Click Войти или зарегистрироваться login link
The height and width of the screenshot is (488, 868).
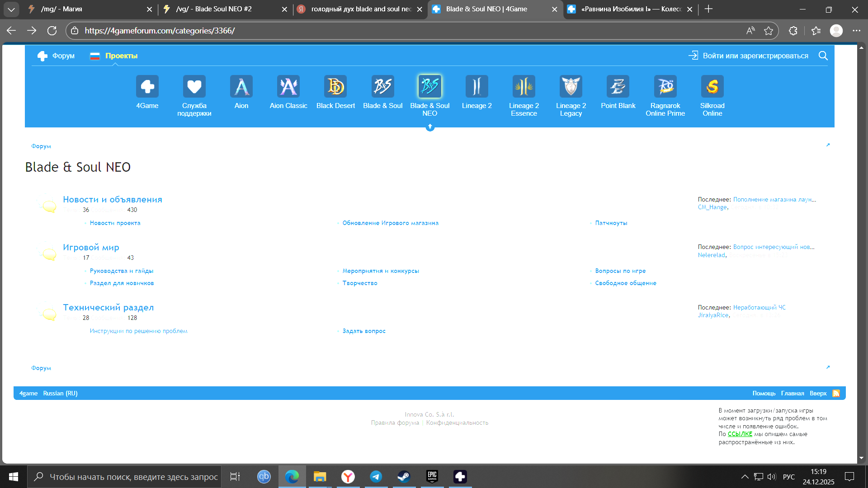(755, 56)
